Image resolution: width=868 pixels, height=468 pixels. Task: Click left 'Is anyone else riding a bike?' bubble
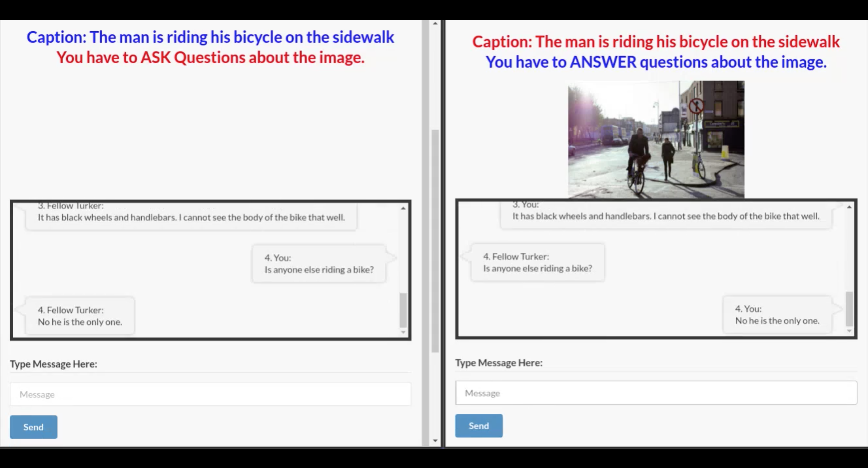(319, 264)
